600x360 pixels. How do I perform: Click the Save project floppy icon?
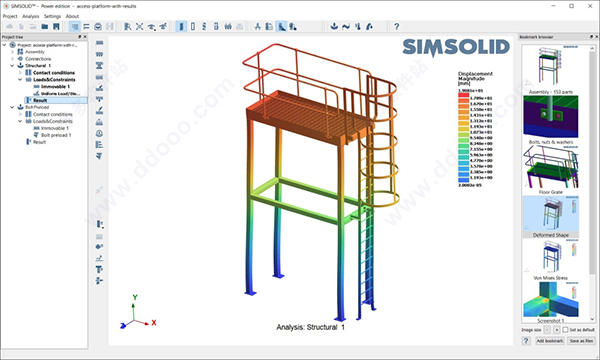point(56,26)
